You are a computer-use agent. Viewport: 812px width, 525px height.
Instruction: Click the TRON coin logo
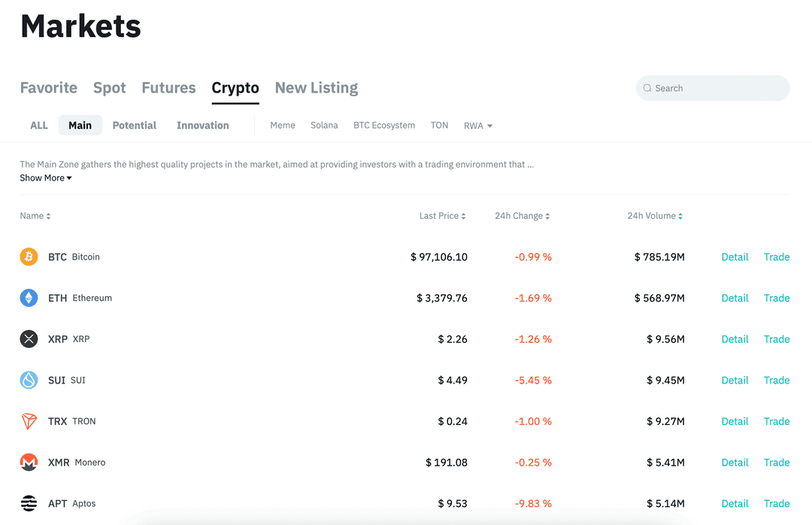click(x=29, y=421)
